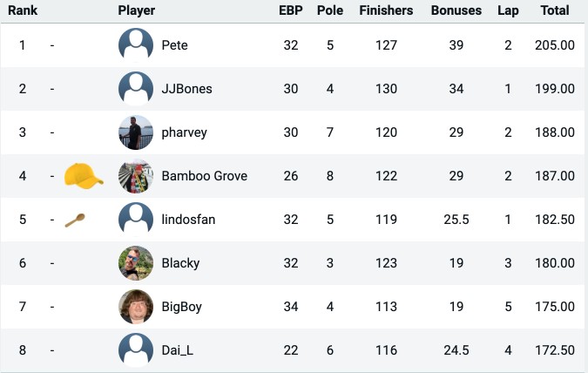
Task: Click the Bonuses column header
Action: coord(456,10)
